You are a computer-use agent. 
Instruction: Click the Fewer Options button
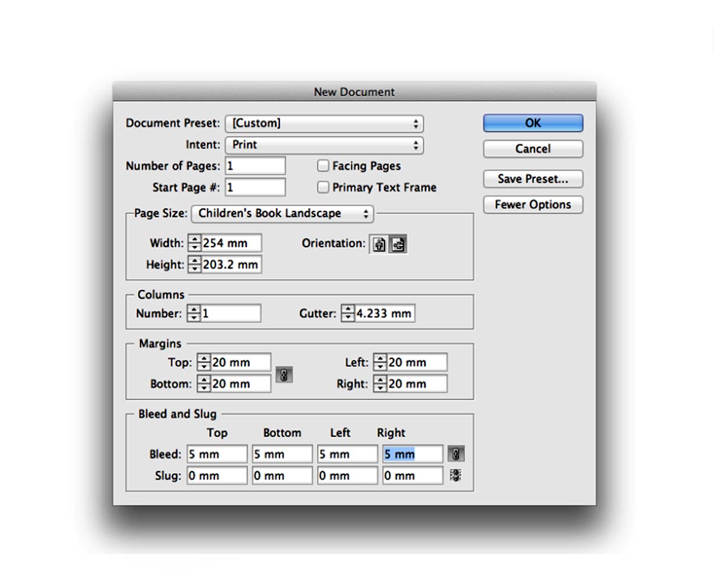[x=533, y=205]
